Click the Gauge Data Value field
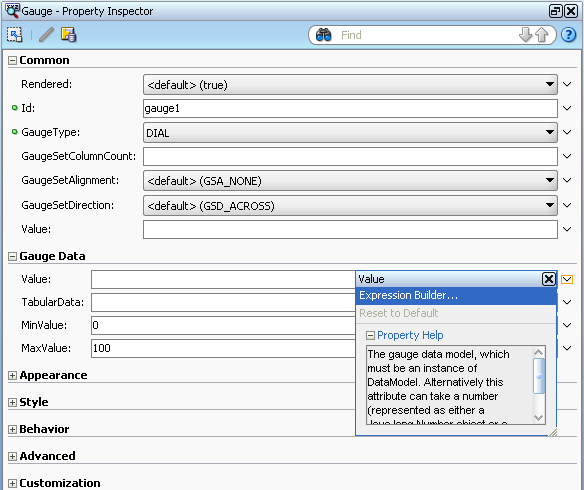Screen dimensions: 584x490 [223, 279]
